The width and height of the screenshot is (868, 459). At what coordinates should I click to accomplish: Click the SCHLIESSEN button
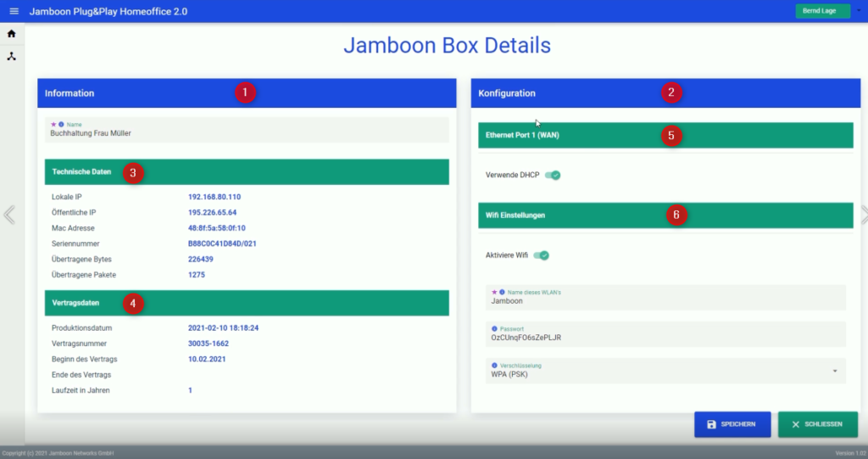818,424
